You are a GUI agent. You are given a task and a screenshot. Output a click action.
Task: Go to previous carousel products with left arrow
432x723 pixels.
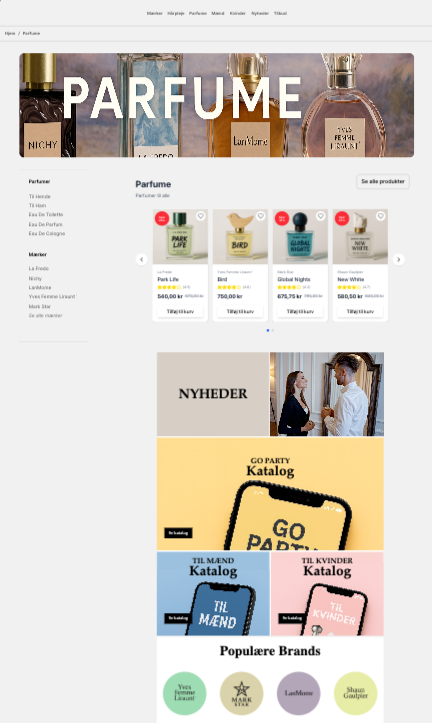[142, 260]
